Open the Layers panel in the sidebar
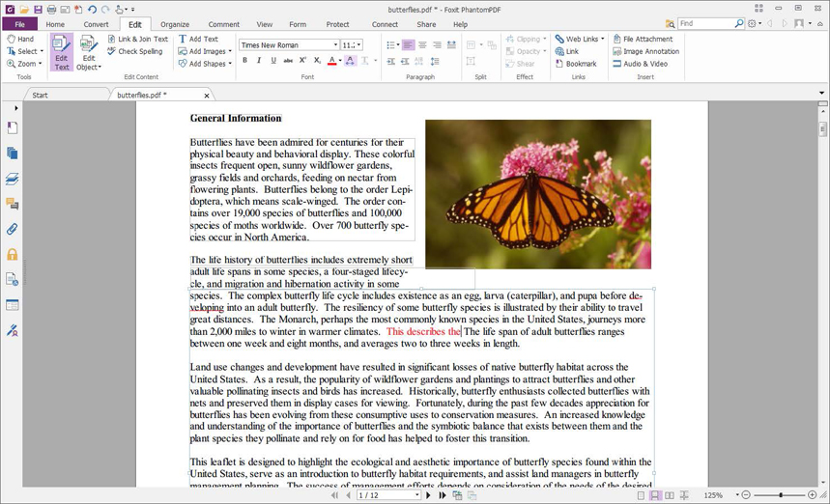830x504 pixels. 13,179
